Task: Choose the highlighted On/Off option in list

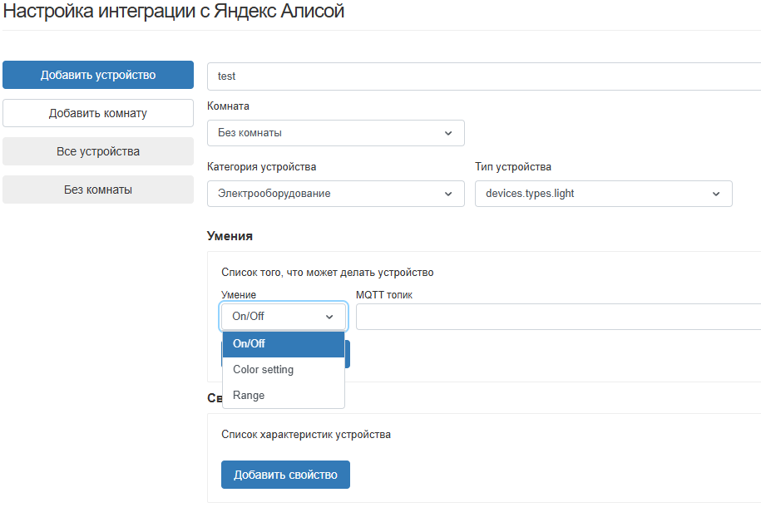Action: click(283, 343)
